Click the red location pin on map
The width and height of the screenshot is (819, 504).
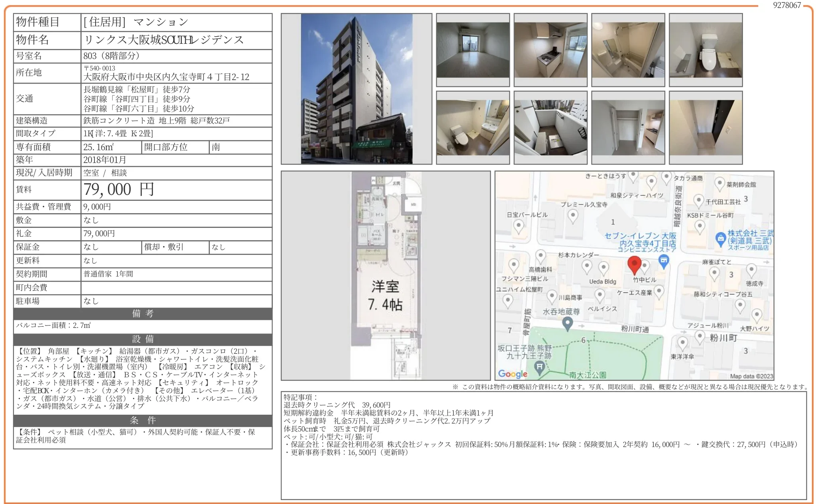tap(634, 265)
